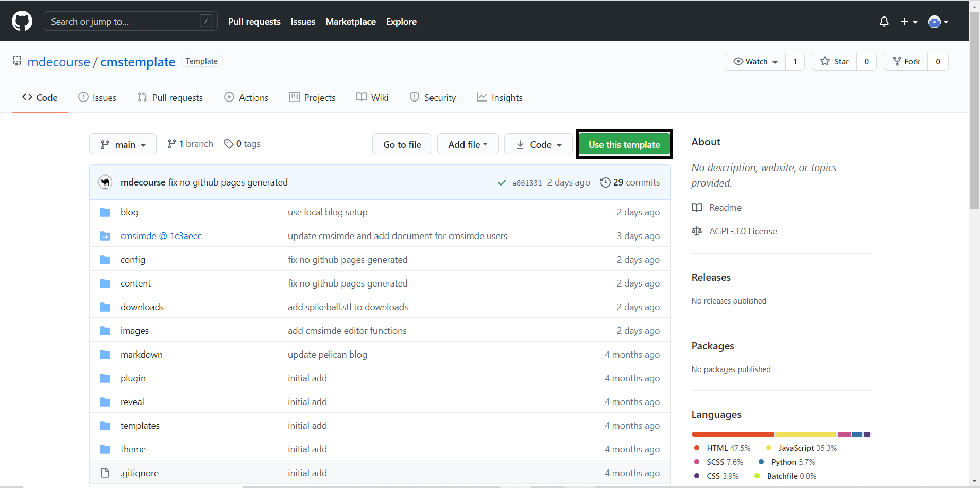Screen dimensions: 980x488
Task: View all 1 branch link
Action: [191, 144]
